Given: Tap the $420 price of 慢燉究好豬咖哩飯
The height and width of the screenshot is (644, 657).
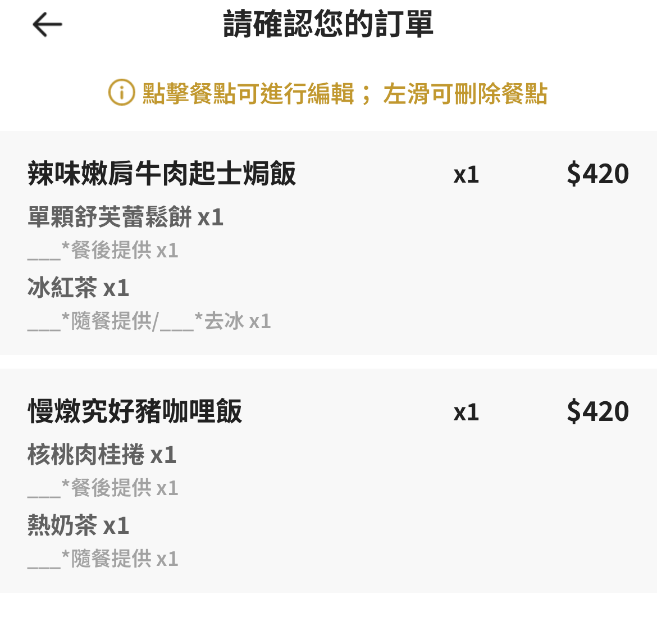Looking at the screenshot, I should pyautogui.click(x=597, y=411).
